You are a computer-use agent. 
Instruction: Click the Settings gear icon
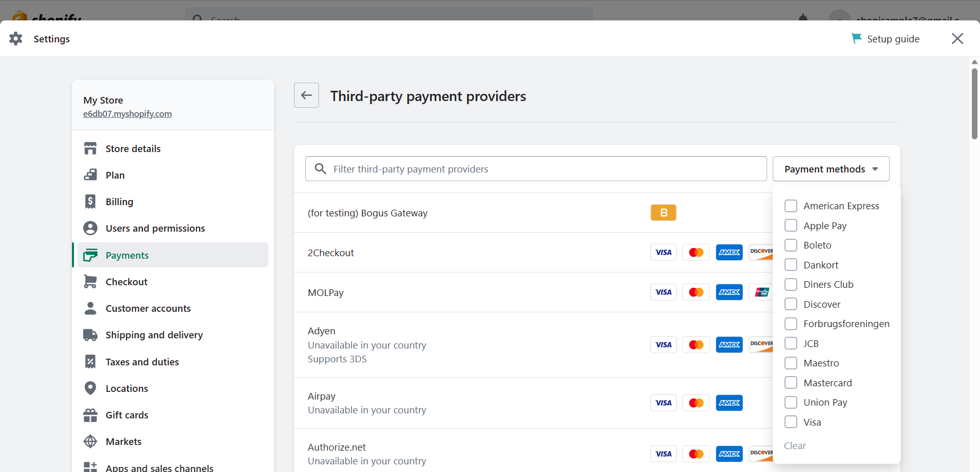point(16,39)
